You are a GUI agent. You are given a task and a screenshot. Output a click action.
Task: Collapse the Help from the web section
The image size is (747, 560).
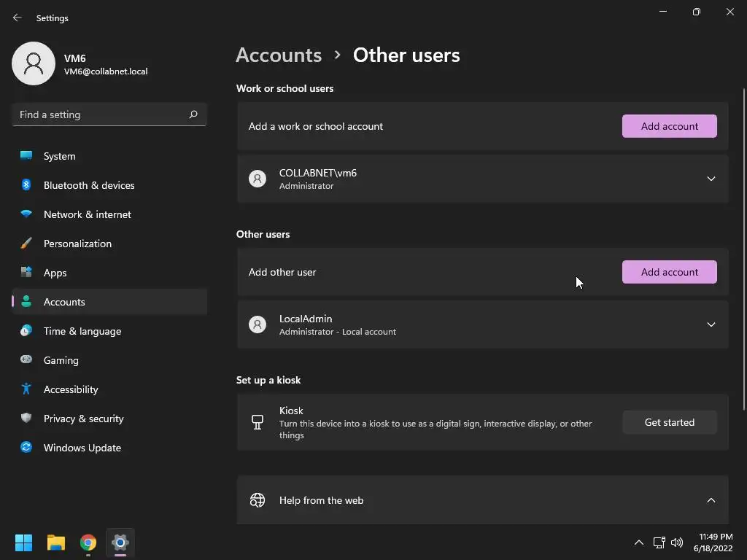711,500
